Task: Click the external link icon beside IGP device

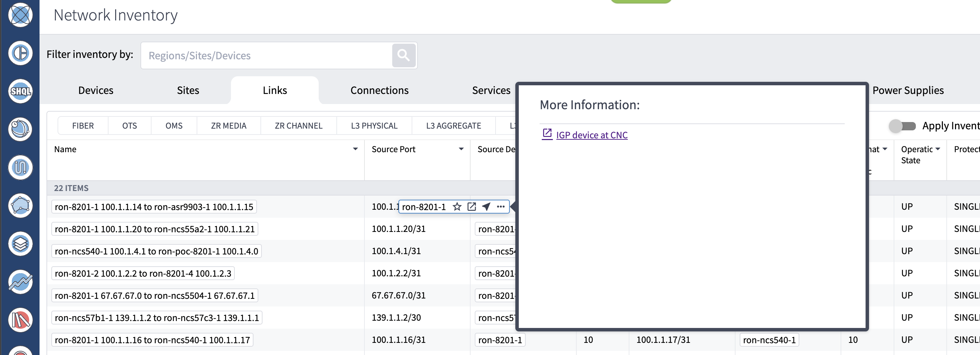Action: [x=547, y=134]
